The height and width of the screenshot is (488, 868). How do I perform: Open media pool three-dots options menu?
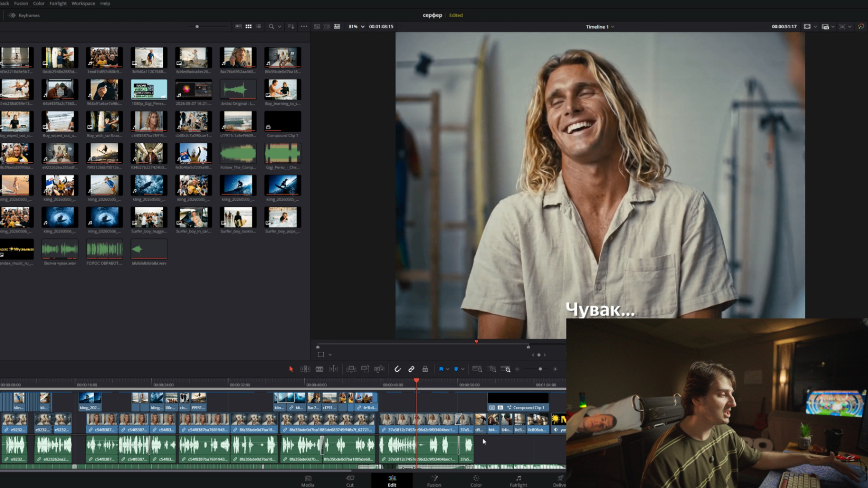(304, 27)
